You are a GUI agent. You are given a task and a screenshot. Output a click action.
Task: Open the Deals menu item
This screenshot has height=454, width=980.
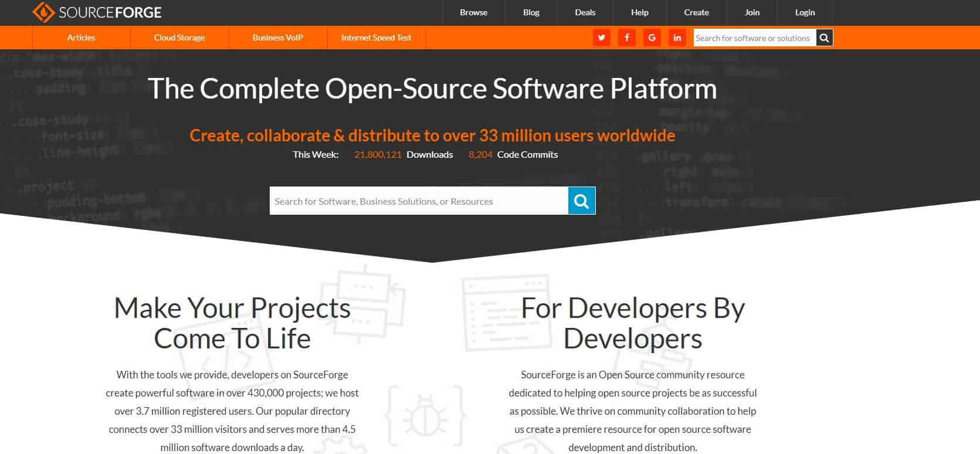[585, 12]
